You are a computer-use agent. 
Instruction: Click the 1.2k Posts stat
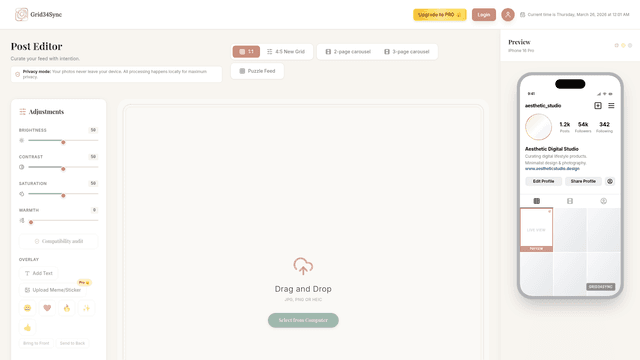tap(564, 127)
